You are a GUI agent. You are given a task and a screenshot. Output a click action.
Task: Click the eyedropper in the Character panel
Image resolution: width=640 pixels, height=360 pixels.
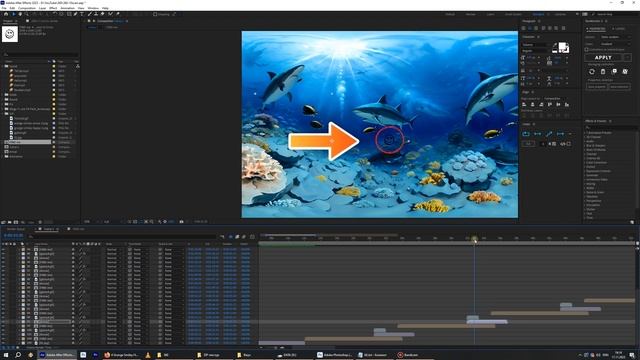pyautogui.click(x=555, y=45)
